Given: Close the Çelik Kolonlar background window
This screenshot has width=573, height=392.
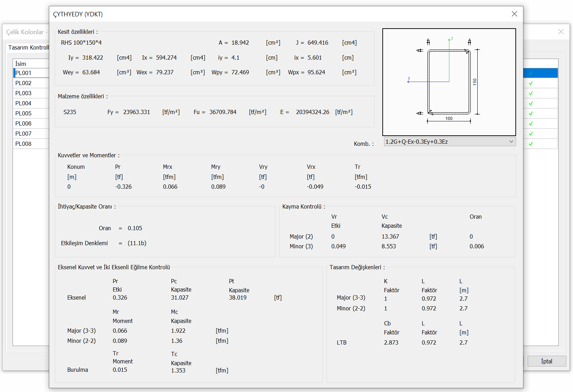Looking at the screenshot, I should click(x=561, y=32).
